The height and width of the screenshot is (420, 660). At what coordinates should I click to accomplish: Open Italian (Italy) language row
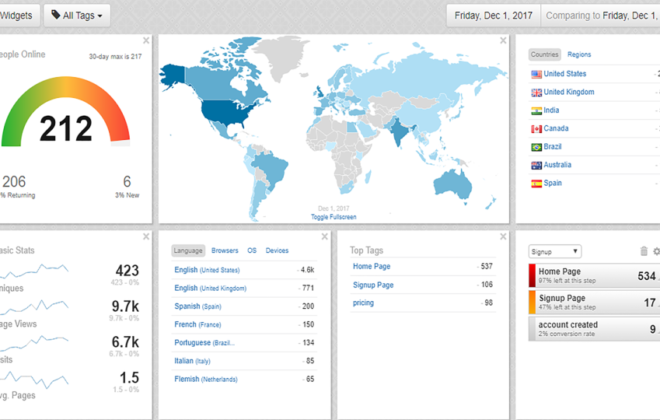pyautogui.click(x=244, y=361)
